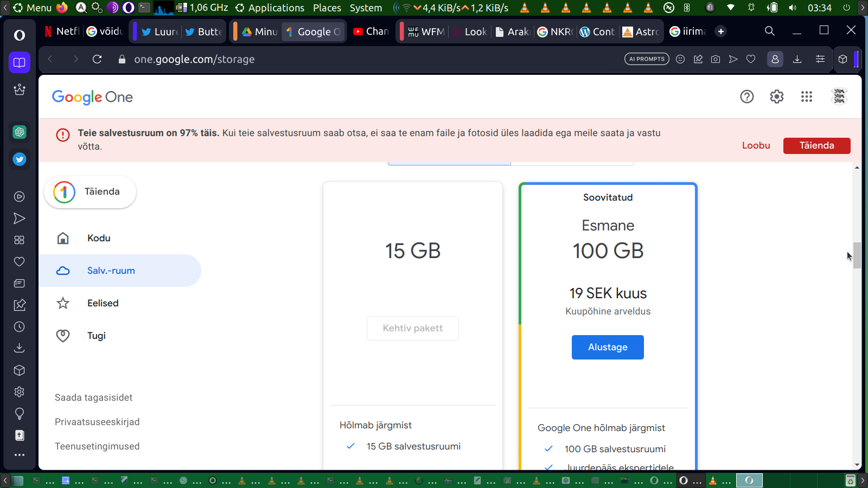Click the panel clock 03:34
The image size is (868, 488).
click(819, 8)
